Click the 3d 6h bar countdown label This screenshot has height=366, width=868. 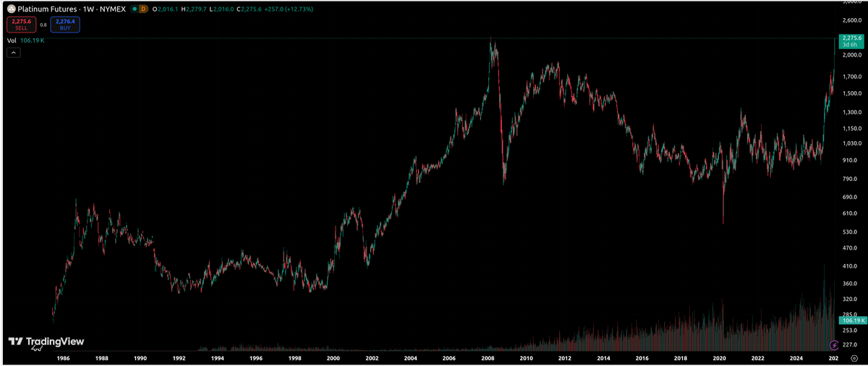(x=849, y=45)
